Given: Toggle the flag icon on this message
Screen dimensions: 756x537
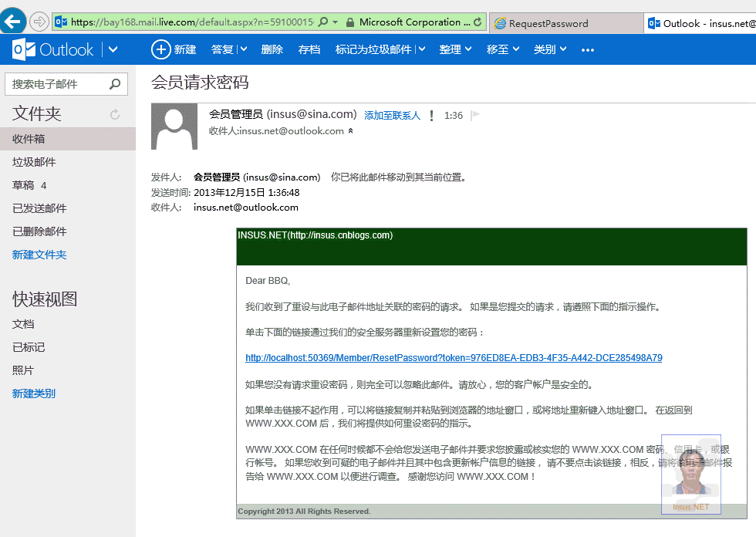Looking at the screenshot, I should point(475,115).
